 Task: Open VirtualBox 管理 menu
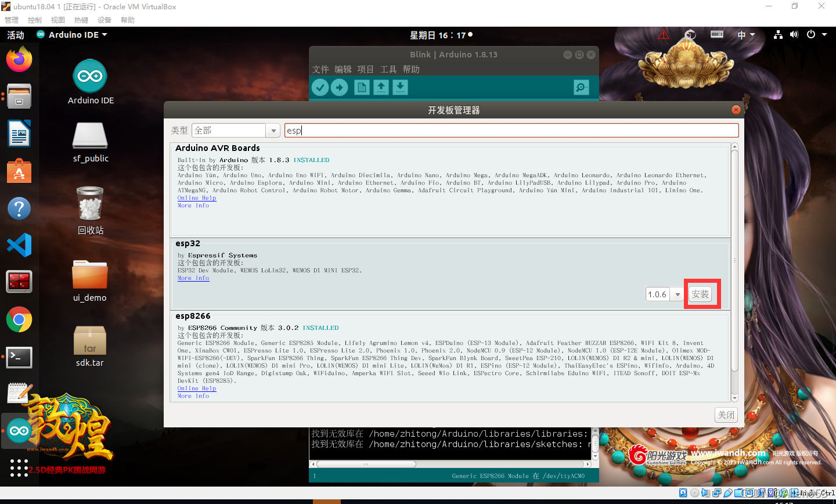click(x=12, y=20)
